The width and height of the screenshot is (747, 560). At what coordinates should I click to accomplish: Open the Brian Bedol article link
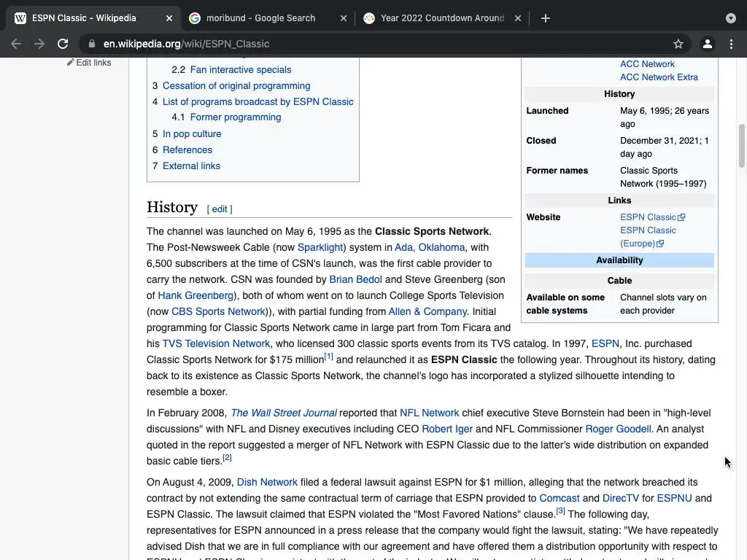(x=355, y=279)
